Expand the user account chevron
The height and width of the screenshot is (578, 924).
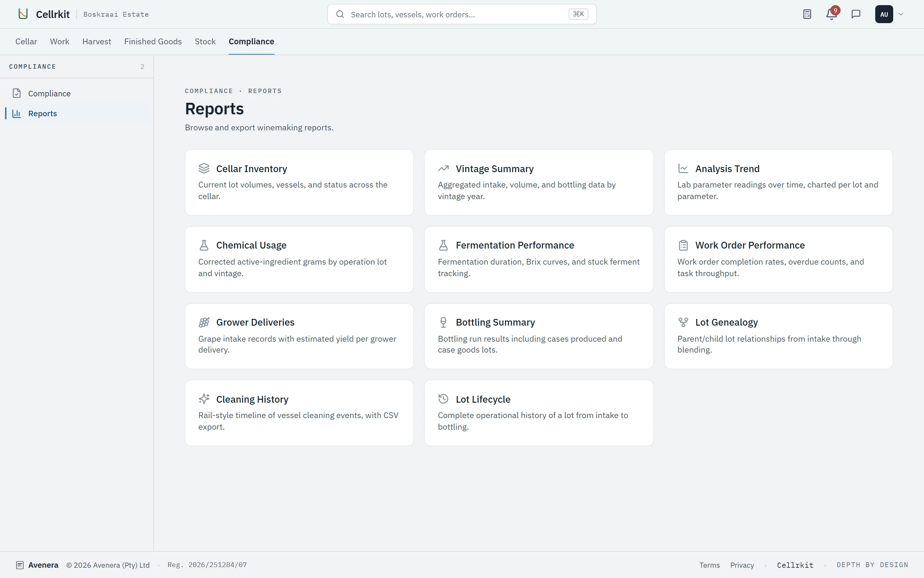(901, 14)
